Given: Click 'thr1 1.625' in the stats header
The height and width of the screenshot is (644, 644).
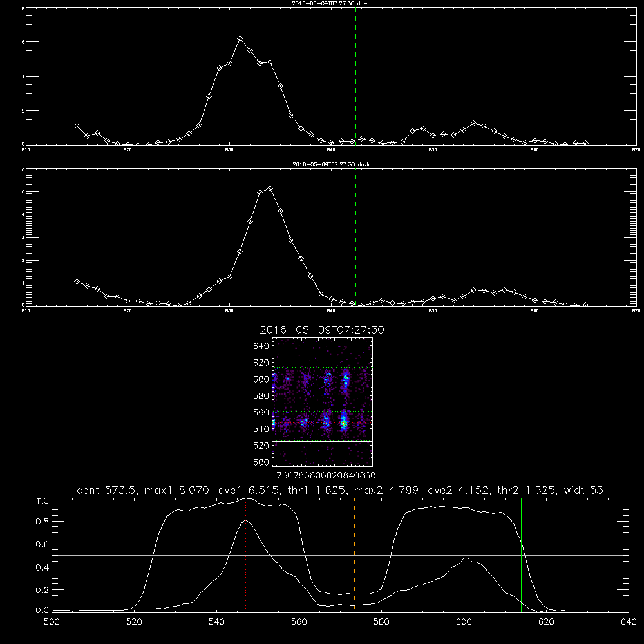Looking at the screenshot, I should (317, 490).
